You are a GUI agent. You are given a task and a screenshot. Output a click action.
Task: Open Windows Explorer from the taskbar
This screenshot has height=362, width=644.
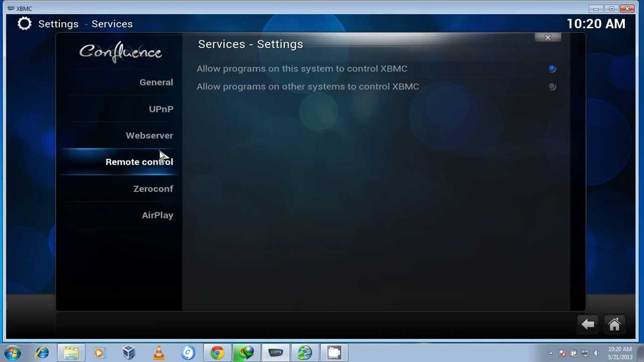(71, 353)
